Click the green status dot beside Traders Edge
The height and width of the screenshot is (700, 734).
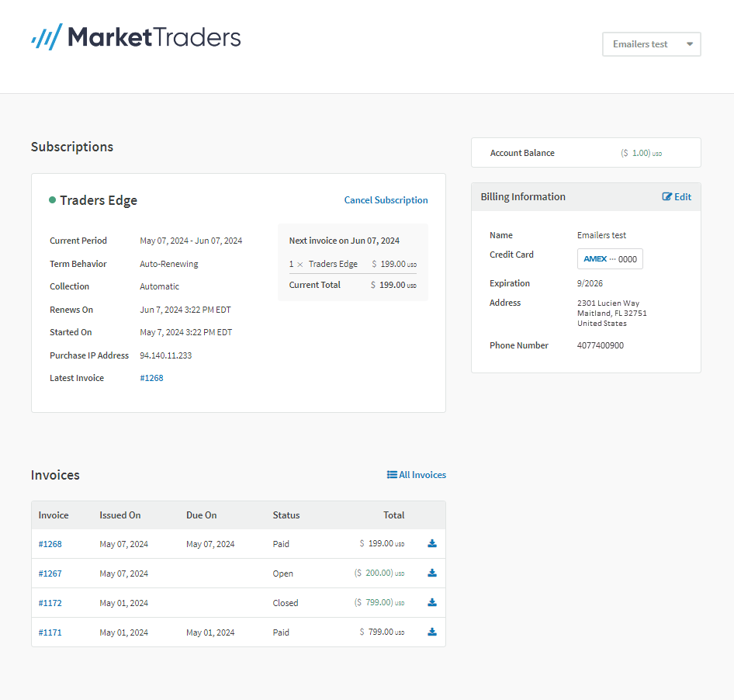[51, 199]
